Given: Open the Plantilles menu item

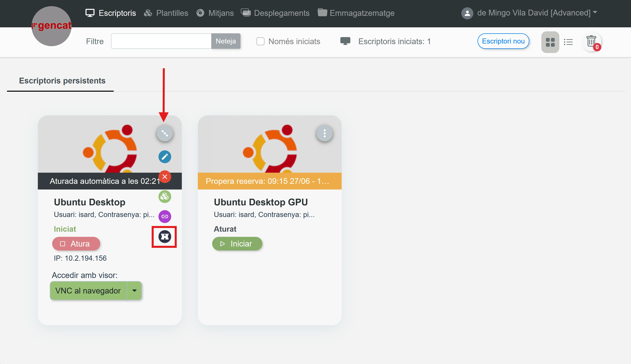Looking at the screenshot, I should pos(166,13).
